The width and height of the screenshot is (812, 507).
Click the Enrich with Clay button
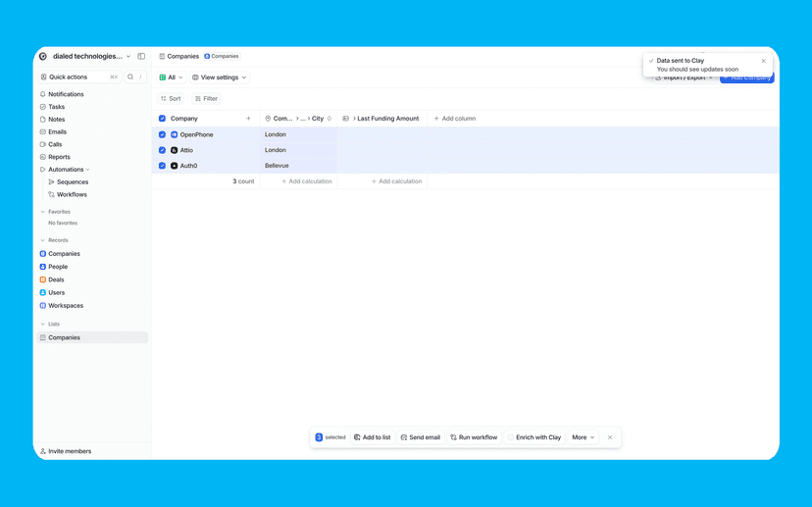click(x=534, y=437)
